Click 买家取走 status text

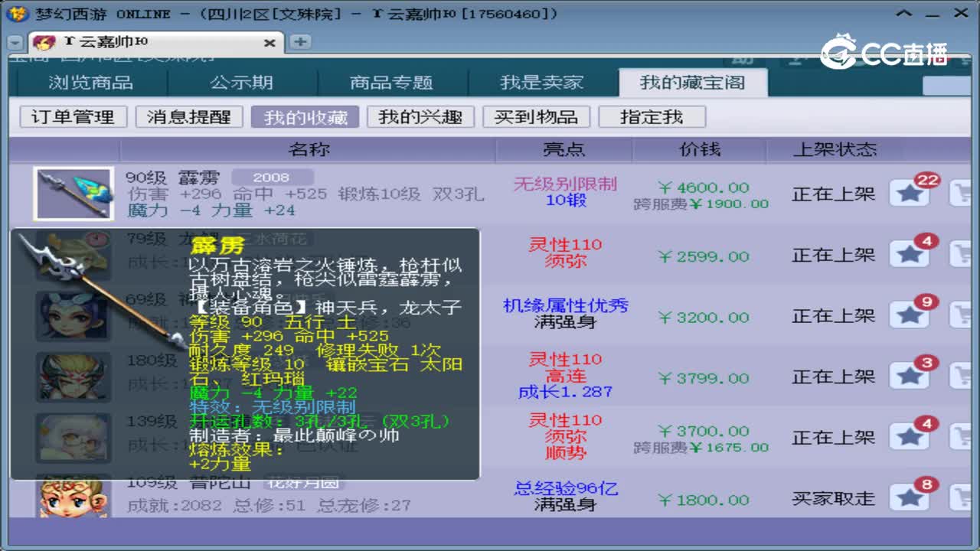point(833,499)
